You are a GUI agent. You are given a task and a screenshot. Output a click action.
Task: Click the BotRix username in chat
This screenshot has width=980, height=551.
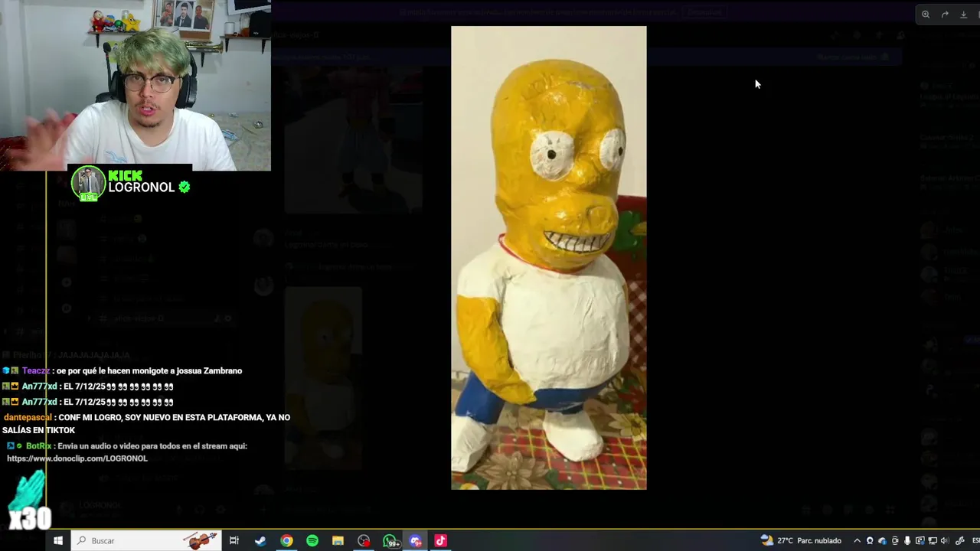click(38, 446)
